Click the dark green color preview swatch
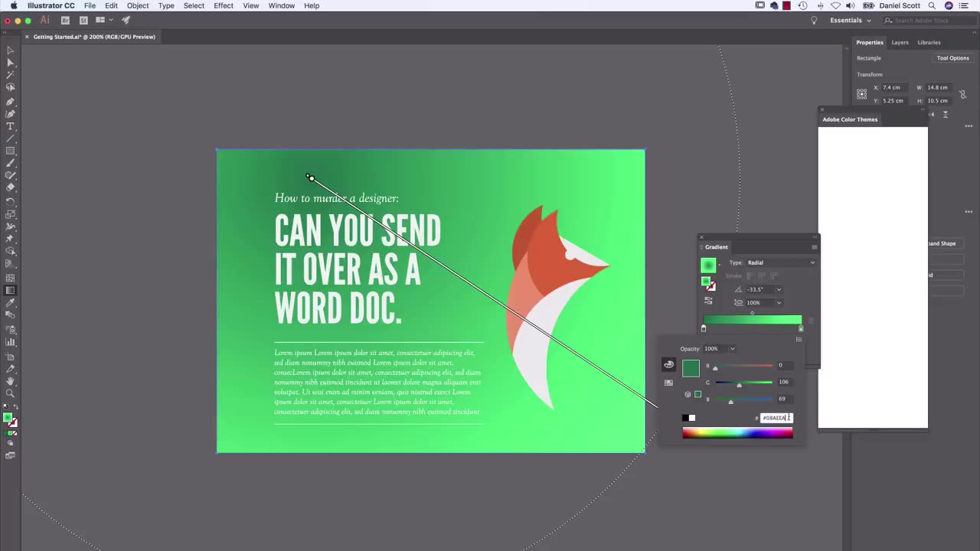 tap(691, 368)
